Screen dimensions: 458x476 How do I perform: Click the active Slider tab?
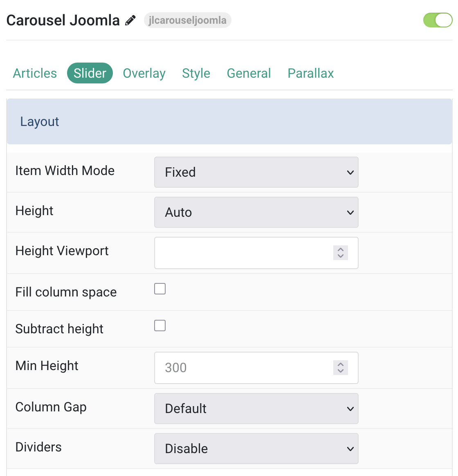tap(90, 73)
